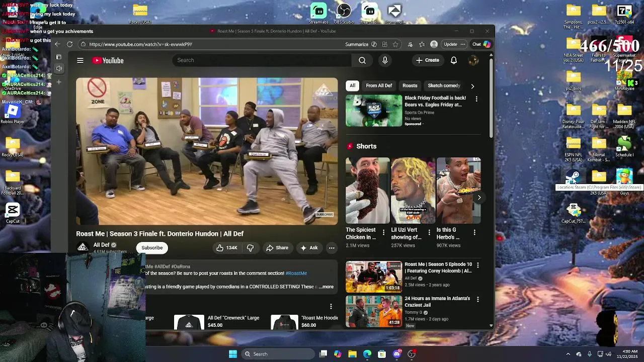
Task: Open options for Lil Uzi Vert short
Action: click(x=429, y=232)
